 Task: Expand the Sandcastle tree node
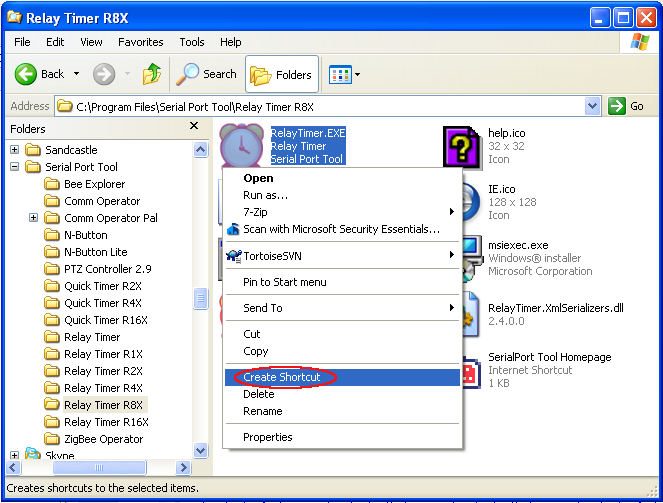pyautogui.click(x=14, y=150)
